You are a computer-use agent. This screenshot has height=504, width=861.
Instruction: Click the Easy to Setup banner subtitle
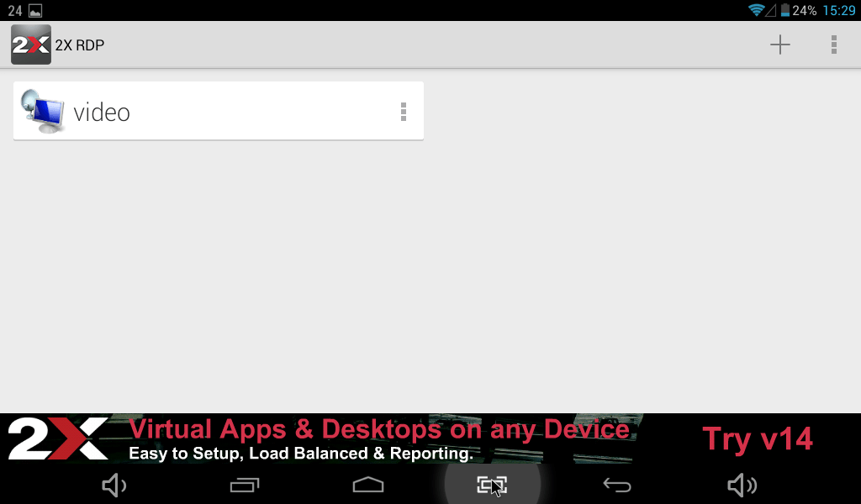click(x=300, y=454)
